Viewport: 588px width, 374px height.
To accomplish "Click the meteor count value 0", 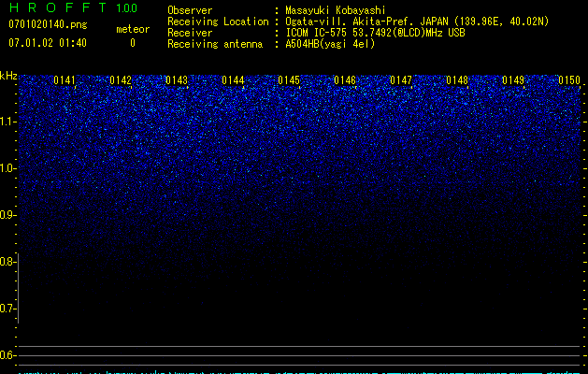I will click(133, 43).
